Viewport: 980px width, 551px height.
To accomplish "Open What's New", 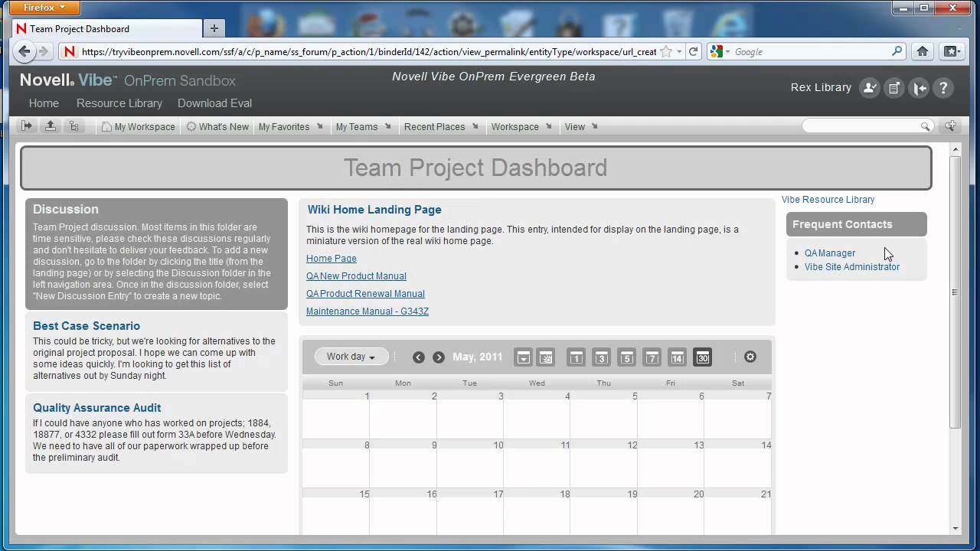I will point(217,127).
